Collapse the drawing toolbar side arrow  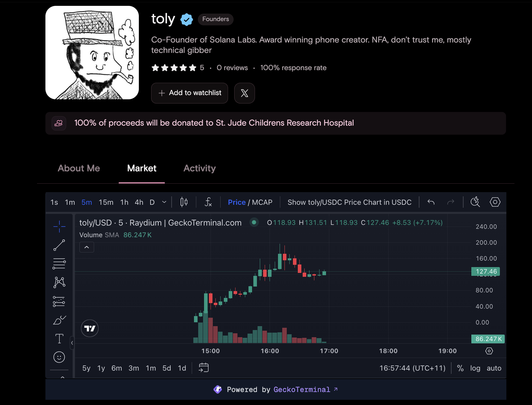point(72,343)
